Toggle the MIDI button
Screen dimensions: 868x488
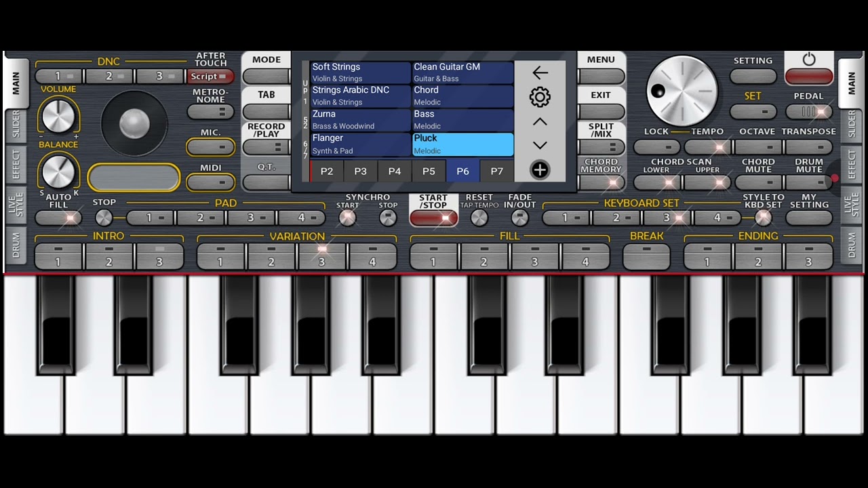click(x=210, y=182)
